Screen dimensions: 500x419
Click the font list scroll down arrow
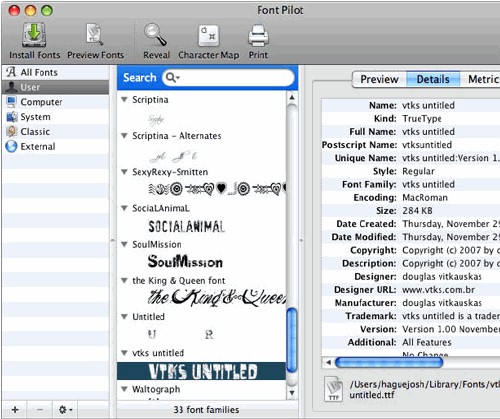292,393
